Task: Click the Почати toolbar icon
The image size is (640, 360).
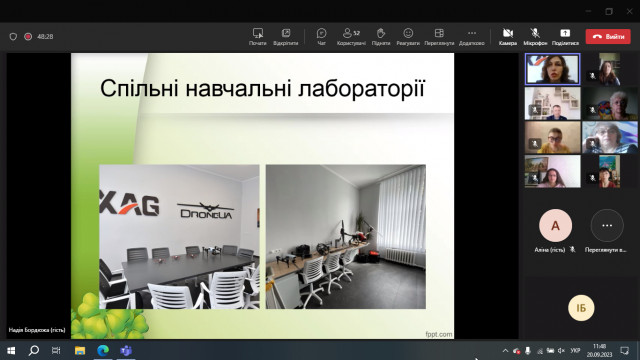Action: [x=258, y=36]
